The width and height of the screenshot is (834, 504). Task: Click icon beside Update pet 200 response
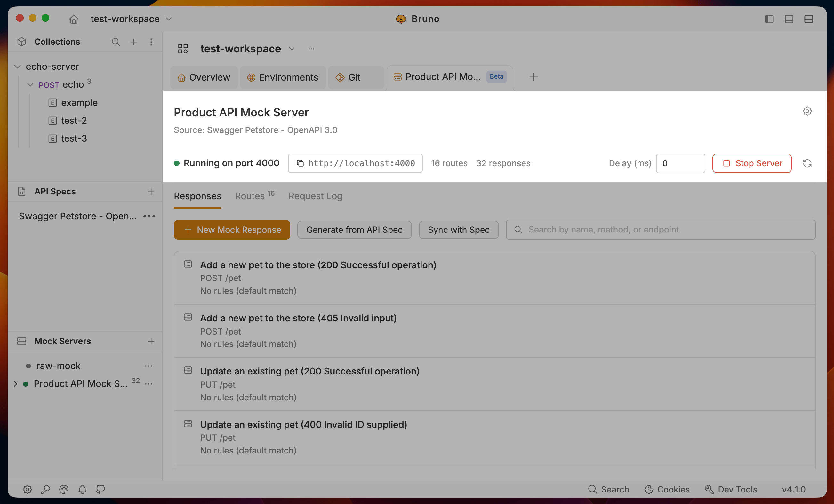[x=188, y=370]
